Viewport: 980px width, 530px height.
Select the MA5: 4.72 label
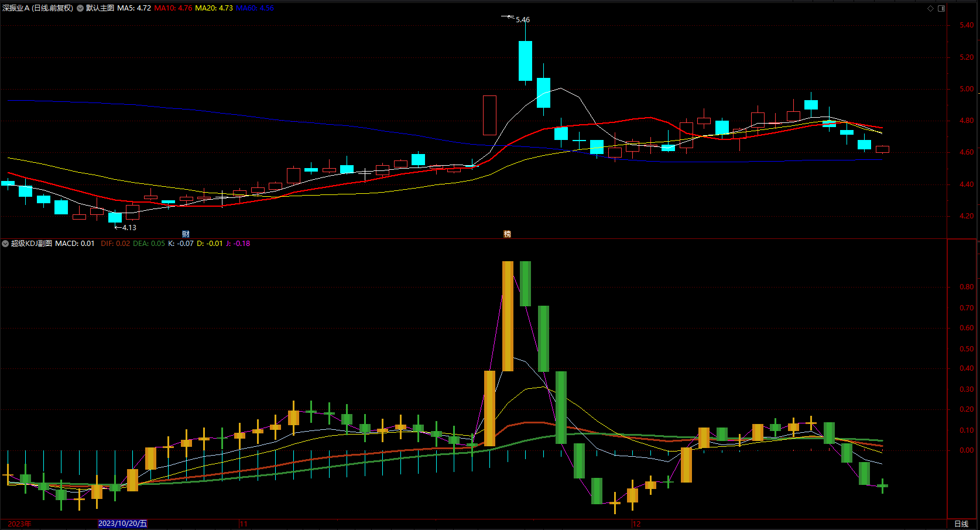click(134, 8)
